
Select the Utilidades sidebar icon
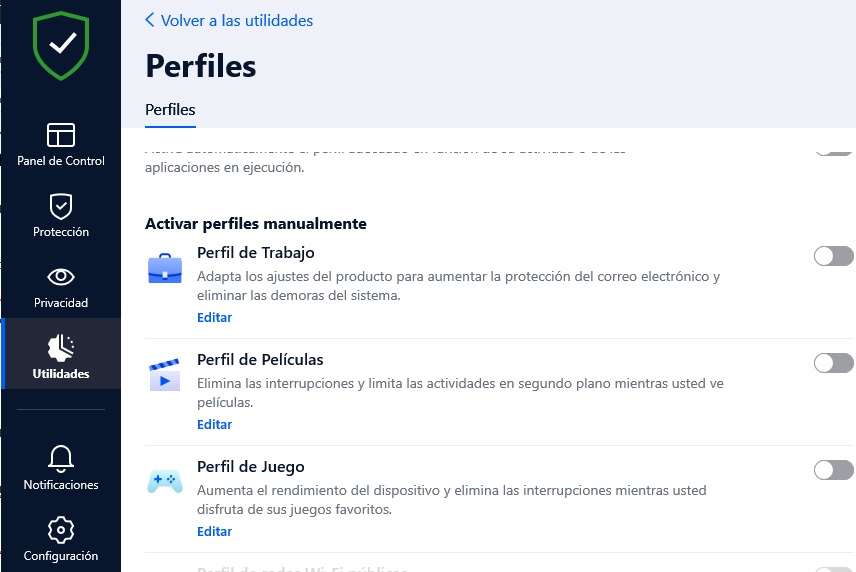[x=61, y=348]
